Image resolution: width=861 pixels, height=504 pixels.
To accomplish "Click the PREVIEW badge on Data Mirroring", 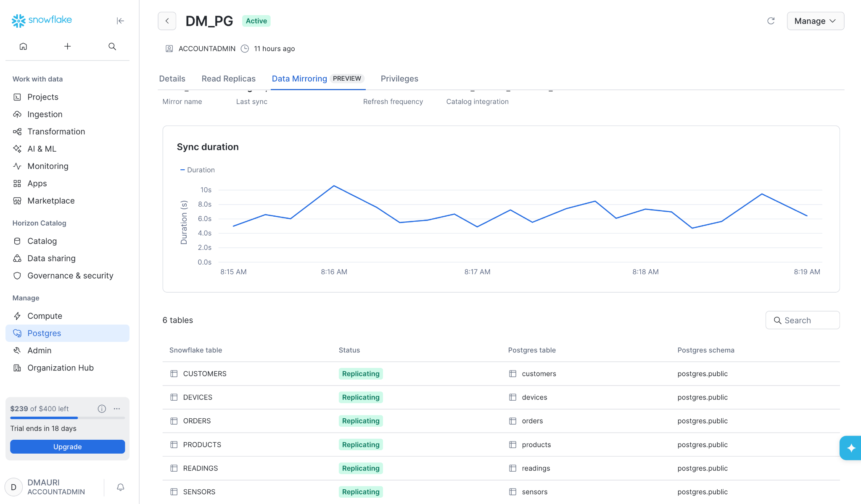I will click(347, 79).
